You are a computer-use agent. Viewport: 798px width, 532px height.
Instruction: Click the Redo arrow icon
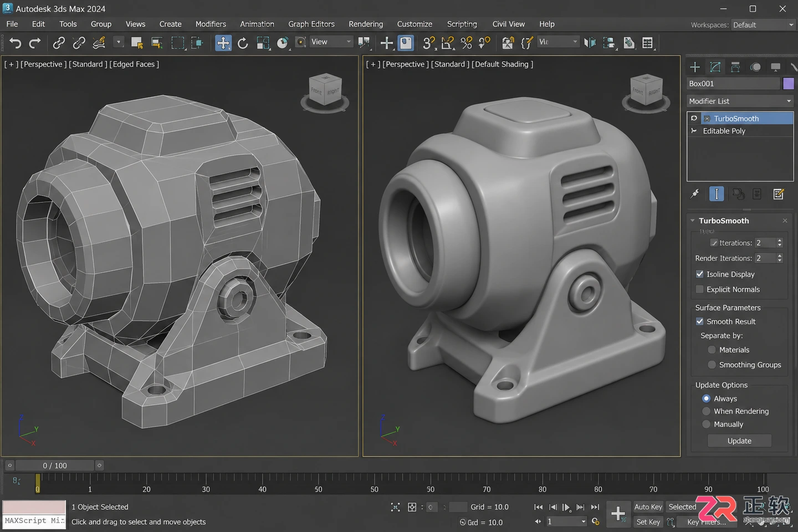click(x=35, y=43)
